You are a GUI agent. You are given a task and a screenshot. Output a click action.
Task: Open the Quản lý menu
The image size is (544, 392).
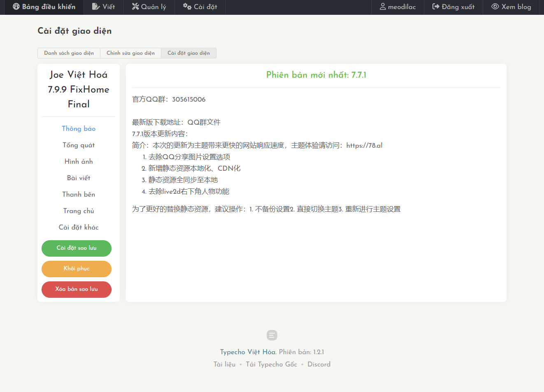[149, 7]
